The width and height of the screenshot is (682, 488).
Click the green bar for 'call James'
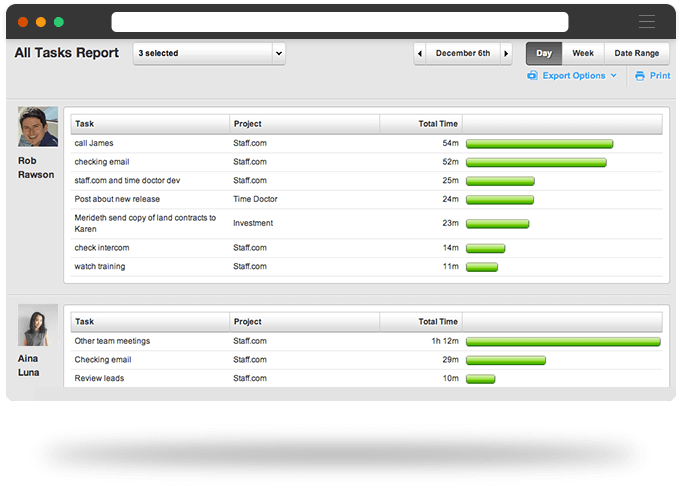point(539,144)
